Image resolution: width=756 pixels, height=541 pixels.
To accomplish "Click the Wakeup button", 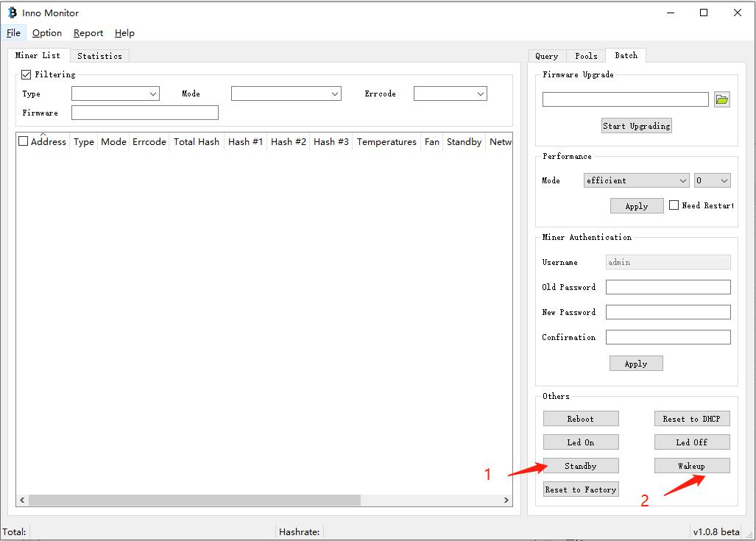I will tap(691, 466).
